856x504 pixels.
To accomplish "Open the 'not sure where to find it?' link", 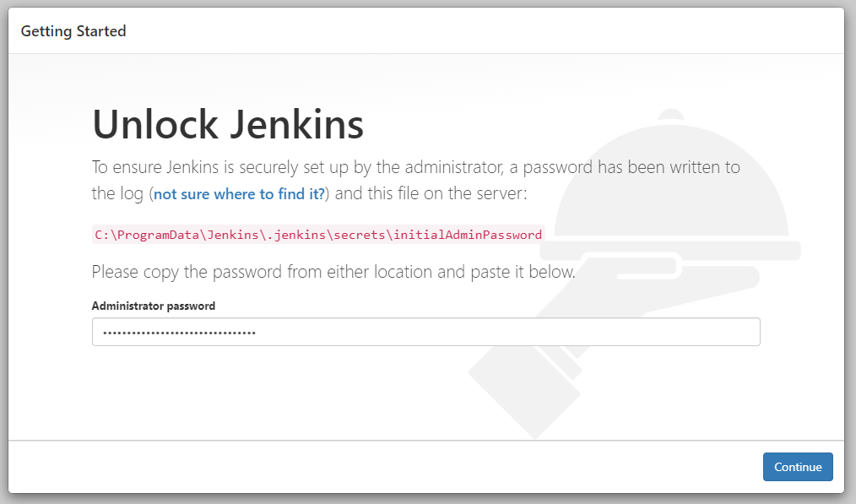I will [x=239, y=194].
